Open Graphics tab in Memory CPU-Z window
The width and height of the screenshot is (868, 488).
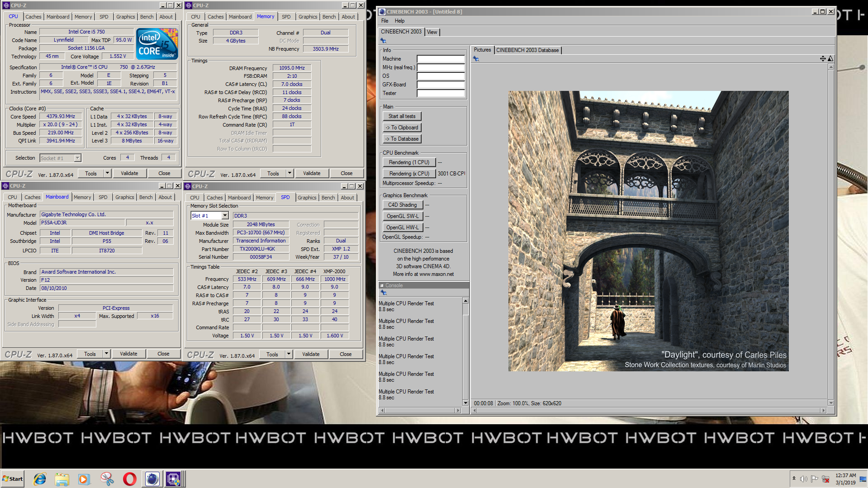[x=308, y=17]
